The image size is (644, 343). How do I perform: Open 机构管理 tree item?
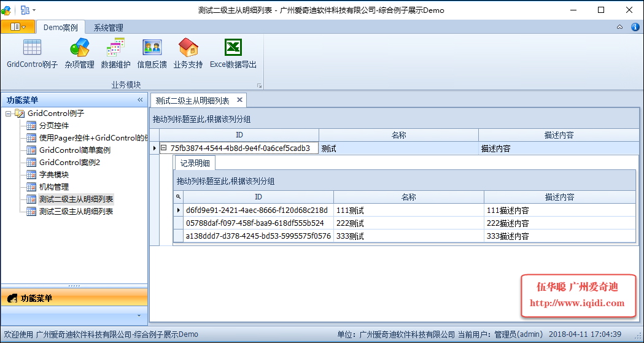pos(54,187)
